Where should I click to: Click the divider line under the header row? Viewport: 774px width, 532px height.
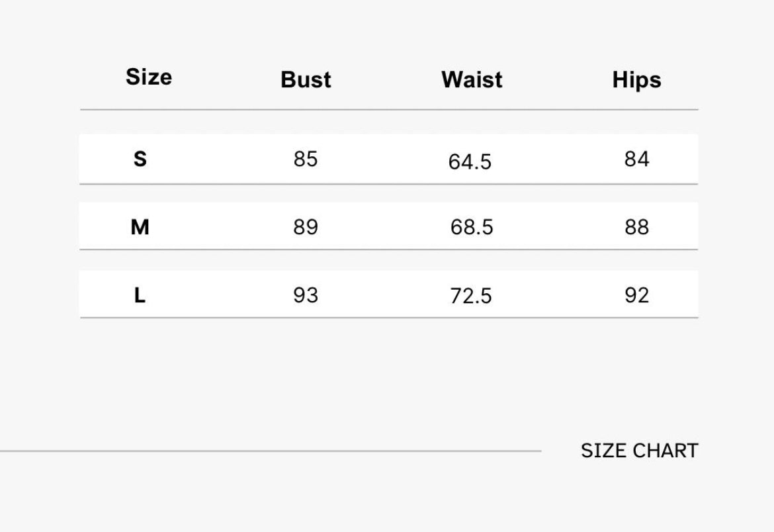coord(389,109)
